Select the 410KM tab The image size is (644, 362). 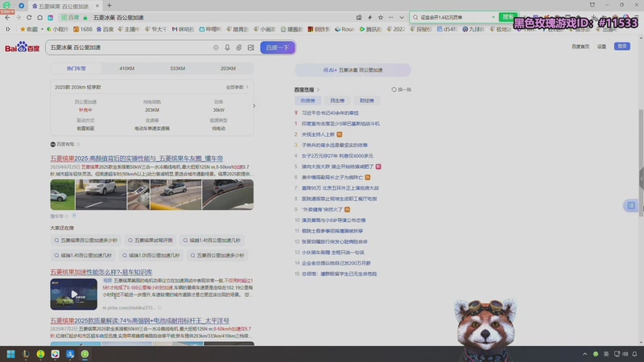click(x=127, y=68)
